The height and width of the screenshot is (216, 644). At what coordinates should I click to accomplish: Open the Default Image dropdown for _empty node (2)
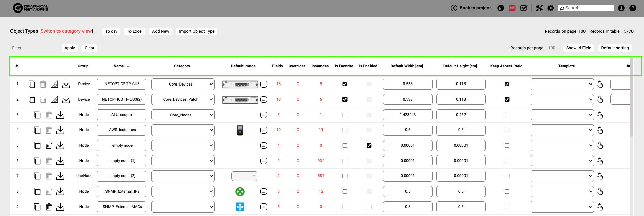click(244, 176)
